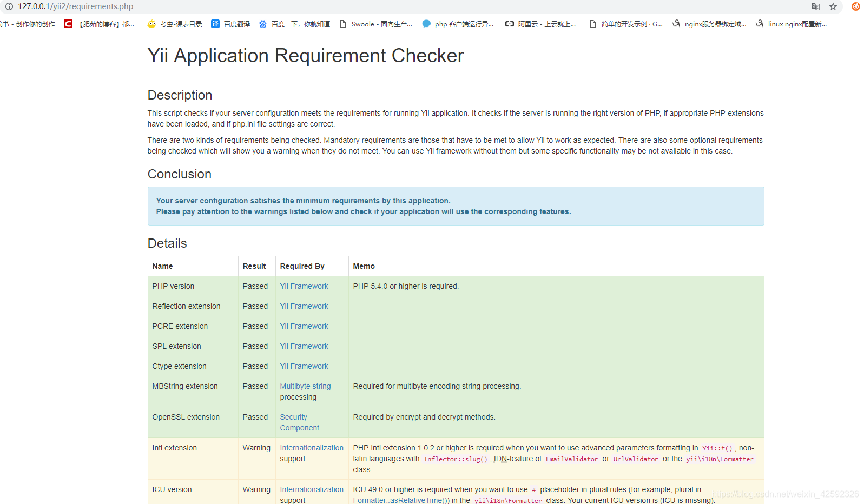Viewport: 864px width, 504px height.
Task: Open the Swoole - 面向生产 bookmark
Action: [375, 24]
